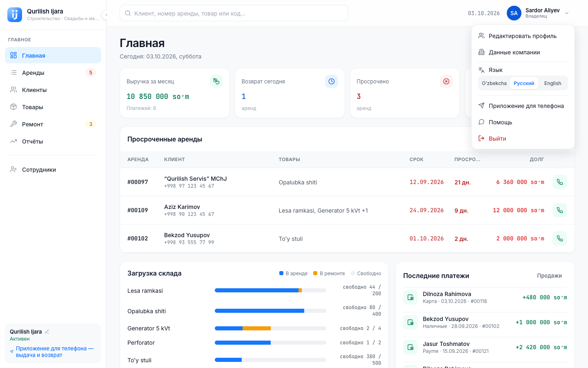Open the Продажи link in recent payments
Viewport: 588px width, 368px height.
tap(549, 276)
